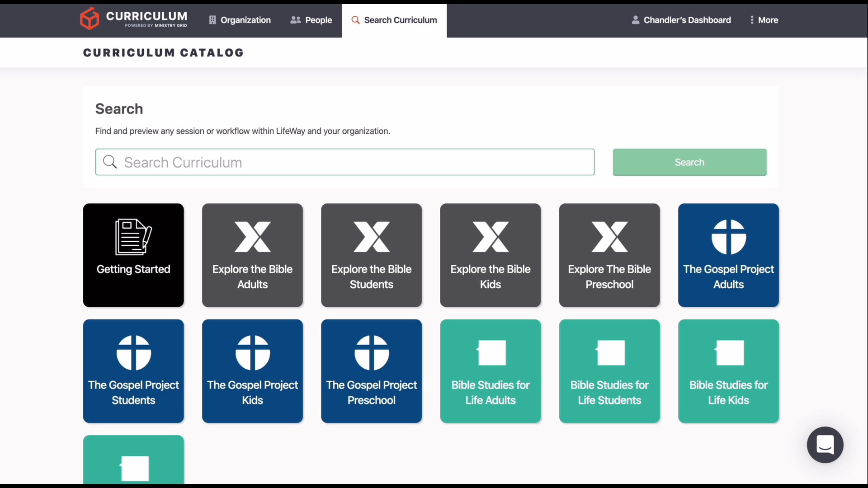Open the Organization menu
Screen dimensions: 868x488
pyautogui.click(x=240, y=20)
